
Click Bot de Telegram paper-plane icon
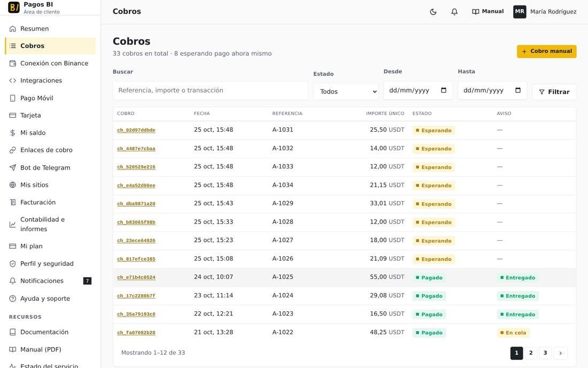[13, 167]
